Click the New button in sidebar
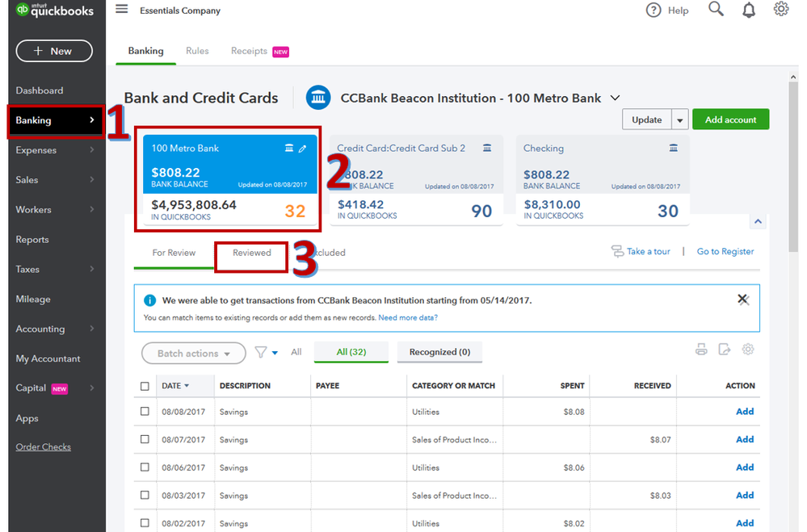Viewport: 807px width, 532px height. point(54,51)
